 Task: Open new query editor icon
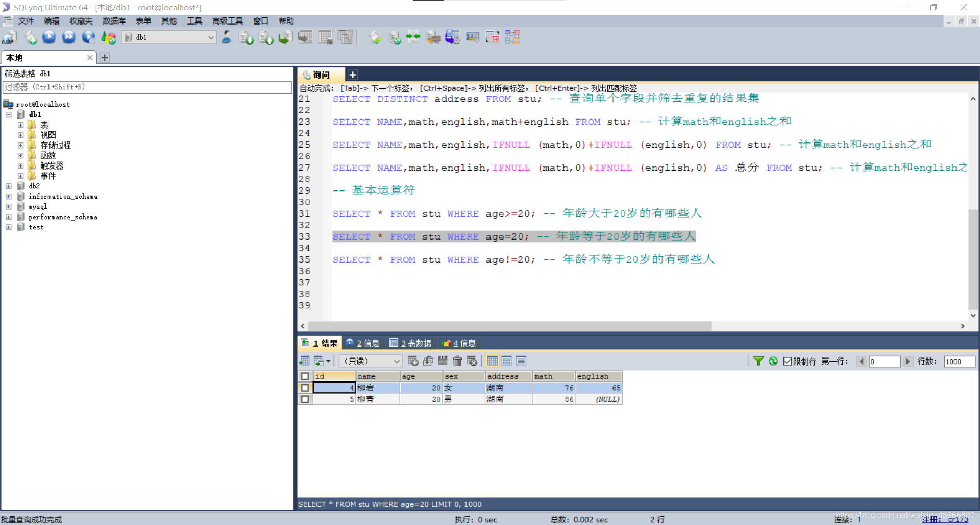coord(31,37)
